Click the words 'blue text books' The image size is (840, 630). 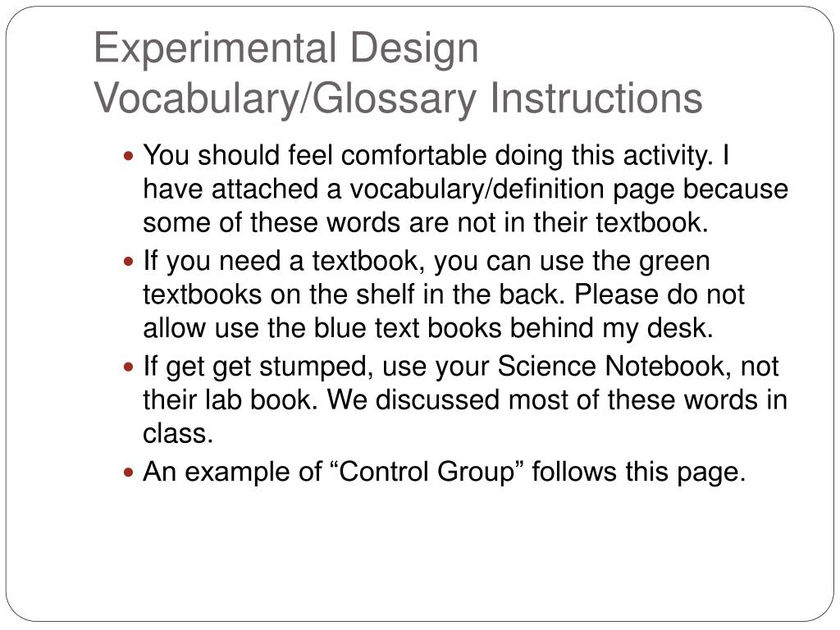tap(407, 328)
